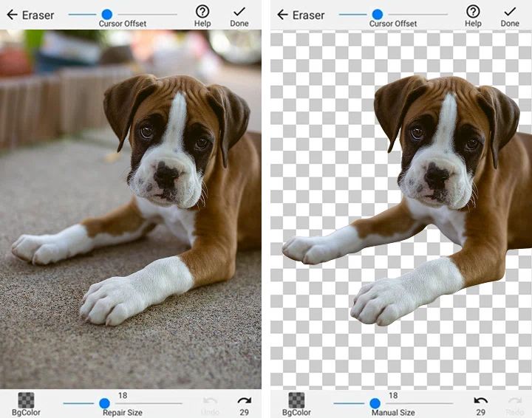Click the dog's nose in the transparent-background image
This screenshot has height=418, width=532.
(437, 175)
